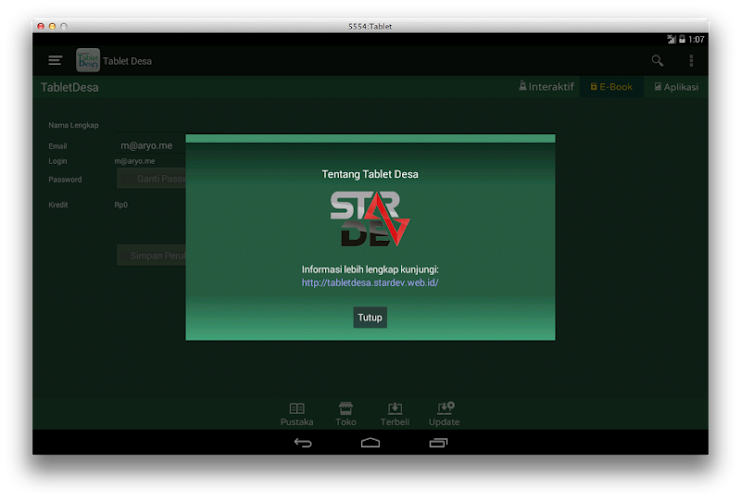This screenshot has width=741, height=500.
Task: Open search with the magnifier icon
Action: [657, 60]
